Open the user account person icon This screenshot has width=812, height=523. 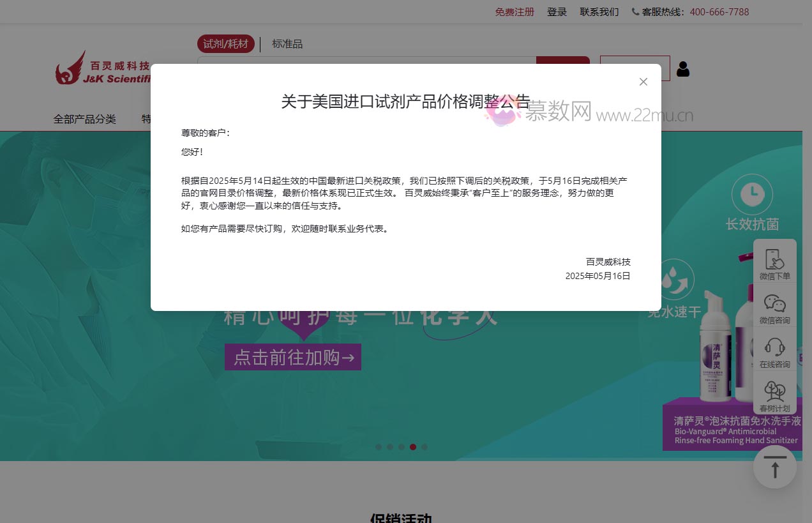(x=682, y=69)
